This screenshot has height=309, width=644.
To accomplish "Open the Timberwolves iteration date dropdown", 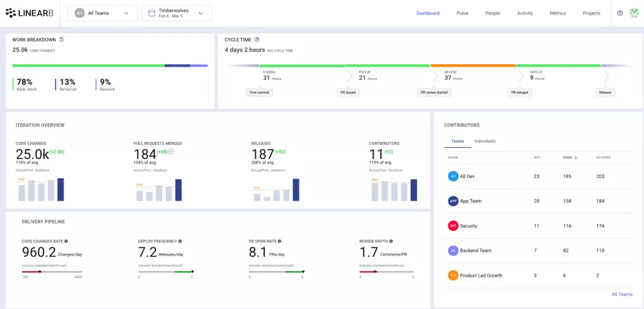I will tap(177, 13).
